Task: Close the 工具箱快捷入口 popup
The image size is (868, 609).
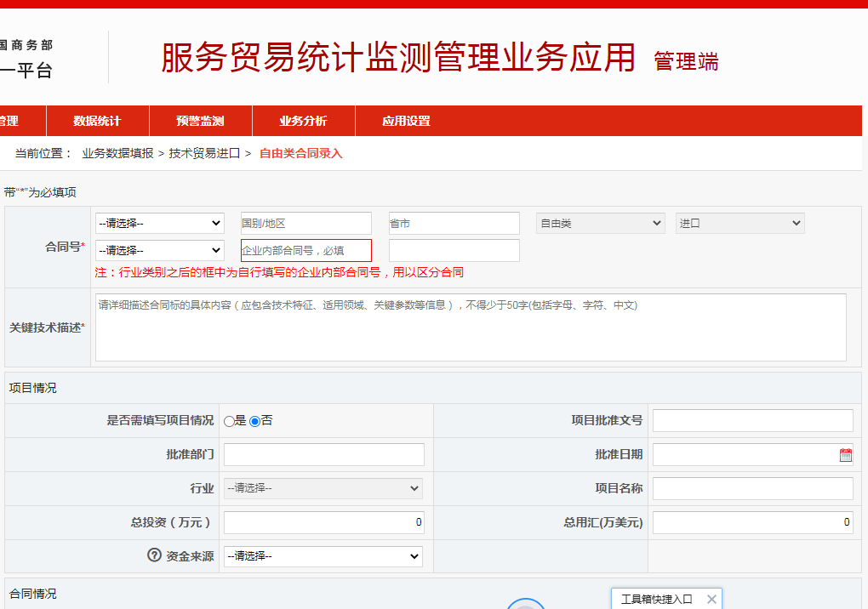Action: [x=711, y=598]
